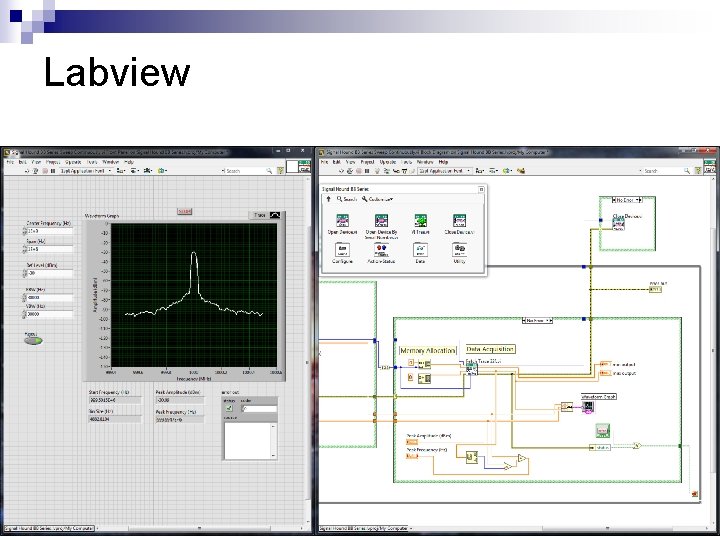Image resolution: width=720 pixels, height=540 pixels.
Task: Click Ref Level (dBm) input field
Action: 50,273
